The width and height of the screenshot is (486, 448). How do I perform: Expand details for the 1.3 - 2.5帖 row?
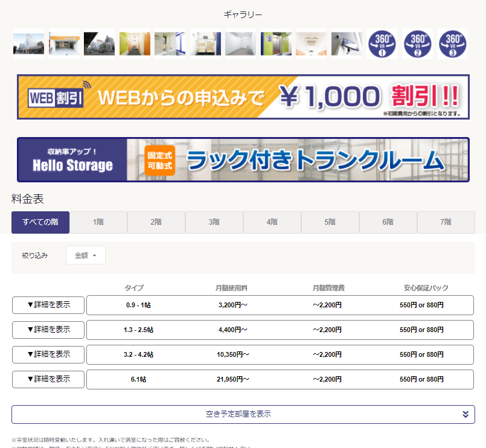[48, 330]
